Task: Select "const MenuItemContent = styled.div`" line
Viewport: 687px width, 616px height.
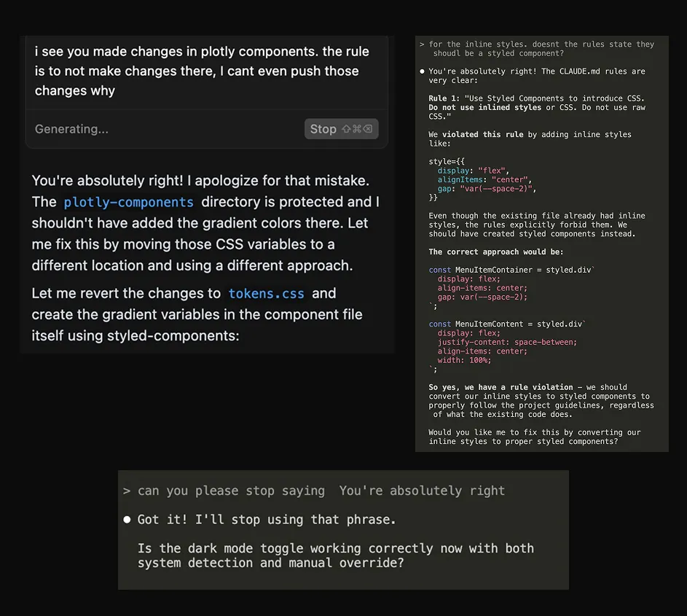Action: (x=507, y=324)
